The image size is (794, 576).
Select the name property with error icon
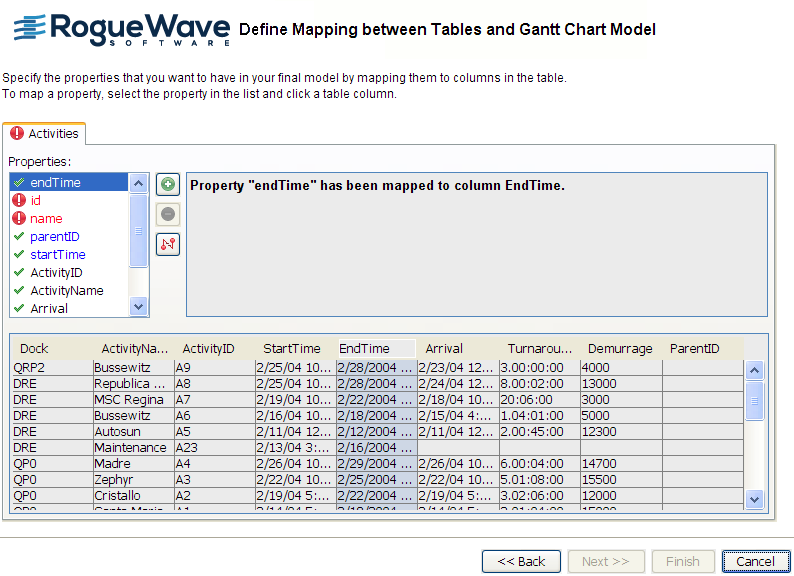click(46, 219)
